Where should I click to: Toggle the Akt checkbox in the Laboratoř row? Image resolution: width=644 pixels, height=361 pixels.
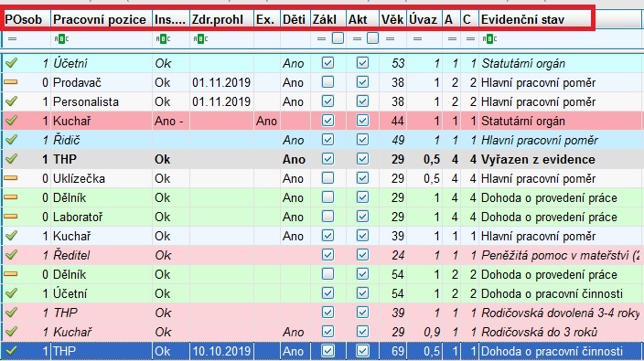tap(362, 217)
